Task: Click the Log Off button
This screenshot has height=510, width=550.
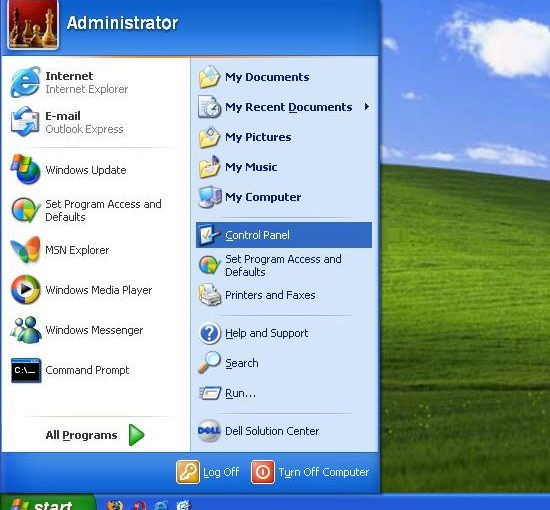Action: point(208,472)
